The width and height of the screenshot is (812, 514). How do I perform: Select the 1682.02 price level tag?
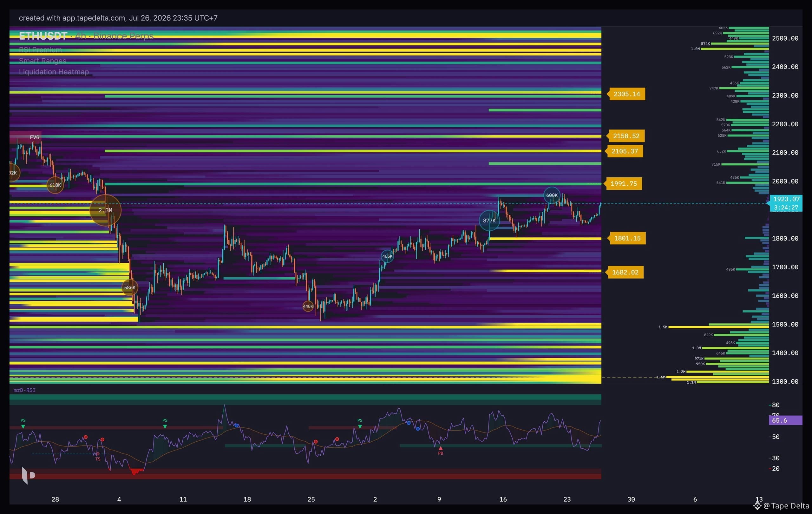625,272
